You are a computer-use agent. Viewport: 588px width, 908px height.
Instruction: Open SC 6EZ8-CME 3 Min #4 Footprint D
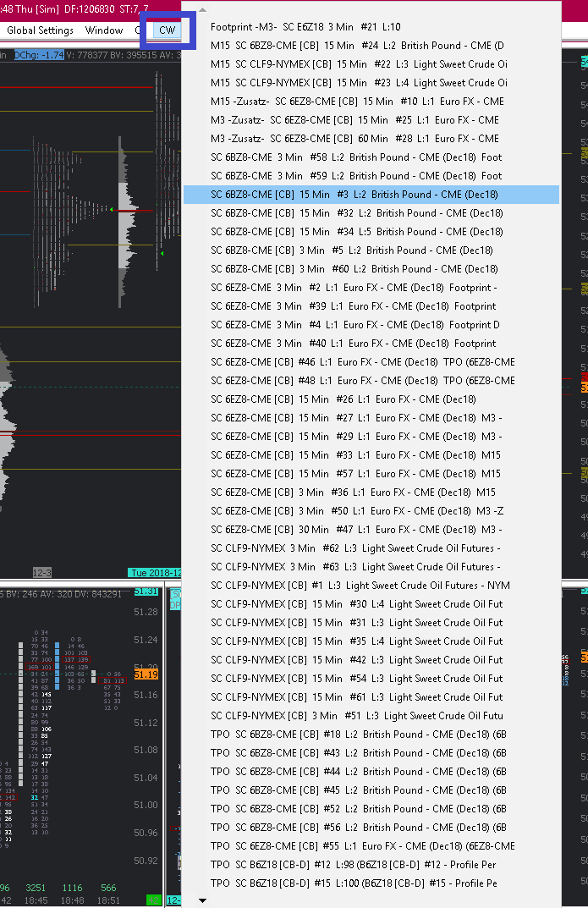(x=371, y=325)
